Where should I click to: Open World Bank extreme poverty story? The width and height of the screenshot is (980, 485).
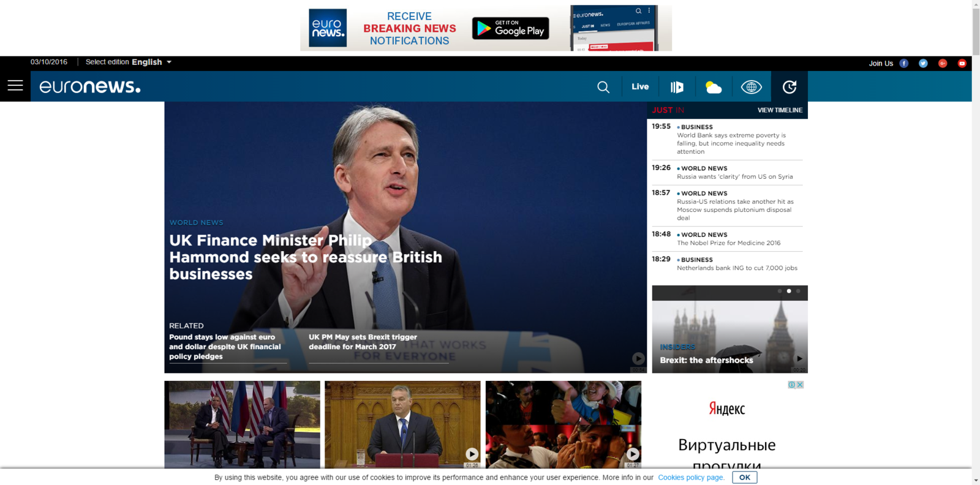(731, 143)
